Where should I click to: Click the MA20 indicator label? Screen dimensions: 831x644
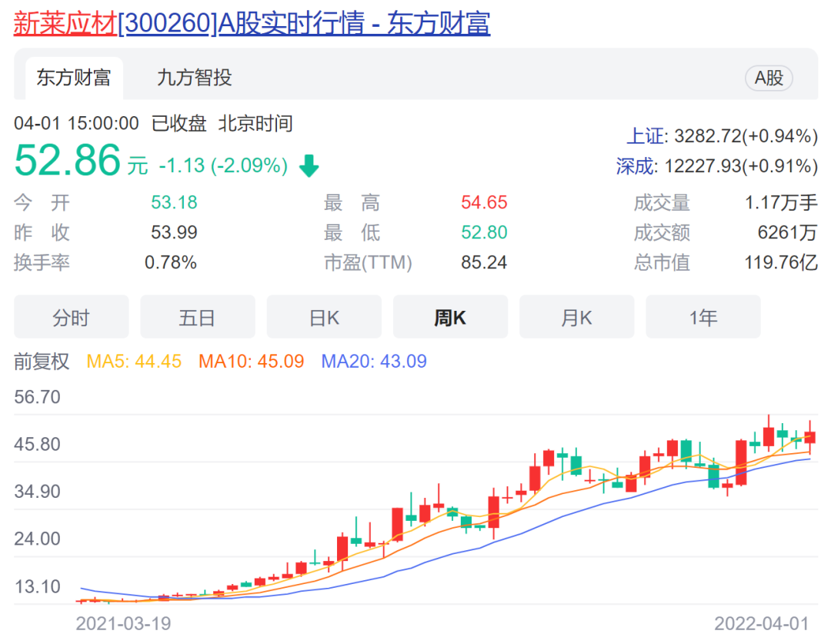(x=373, y=361)
